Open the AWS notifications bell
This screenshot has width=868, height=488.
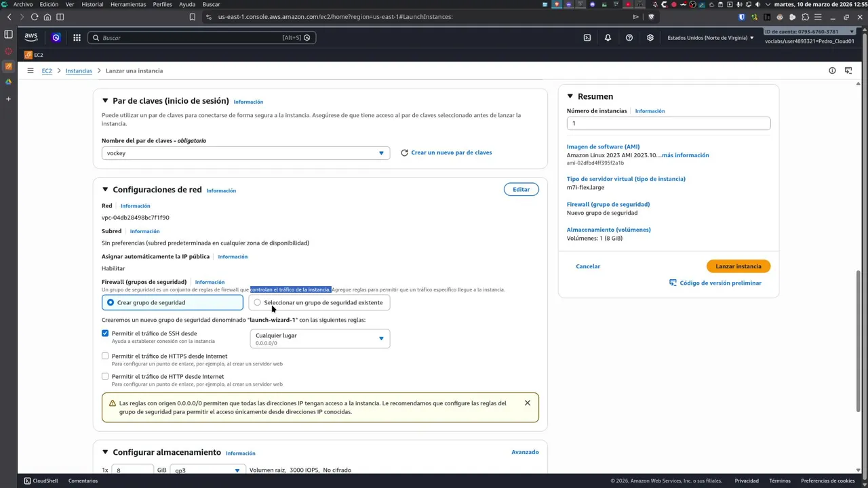click(x=608, y=38)
